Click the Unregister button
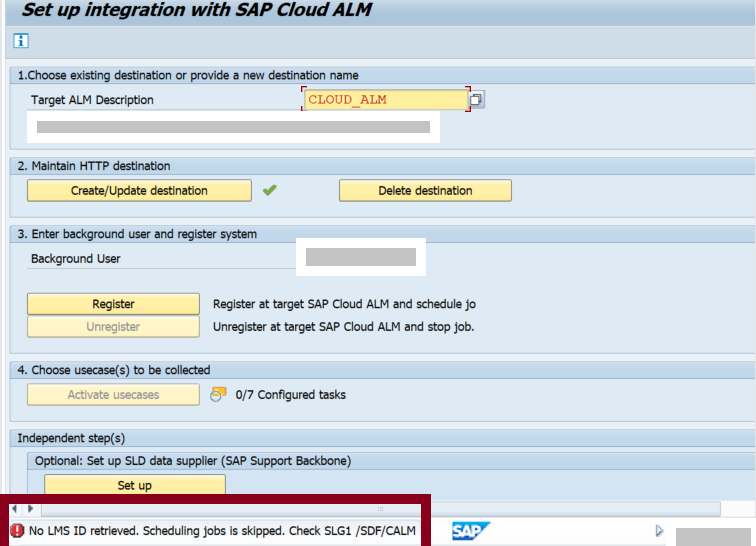The width and height of the screenshot is (756, 546). (x=113, y=327)
